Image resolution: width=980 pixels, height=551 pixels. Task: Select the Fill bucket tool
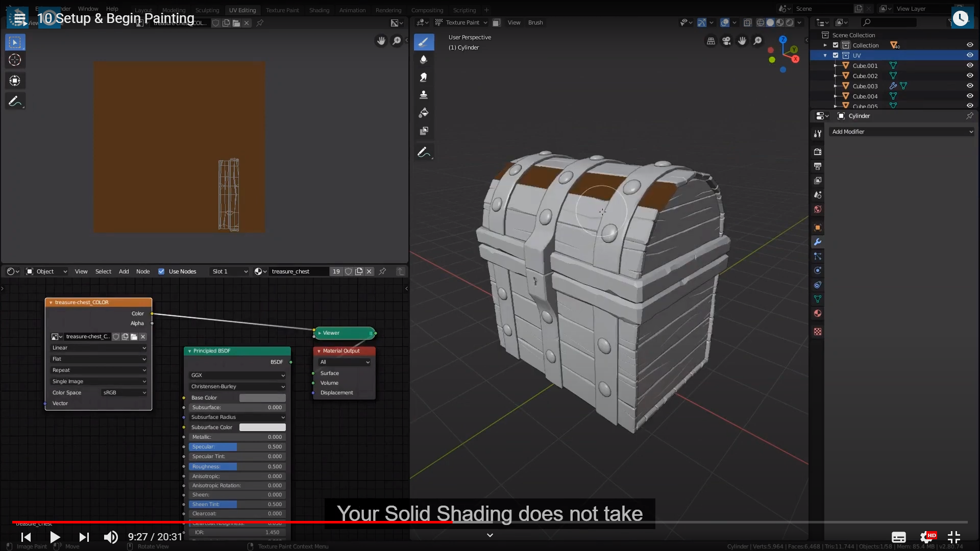click(x=424, y=113)
